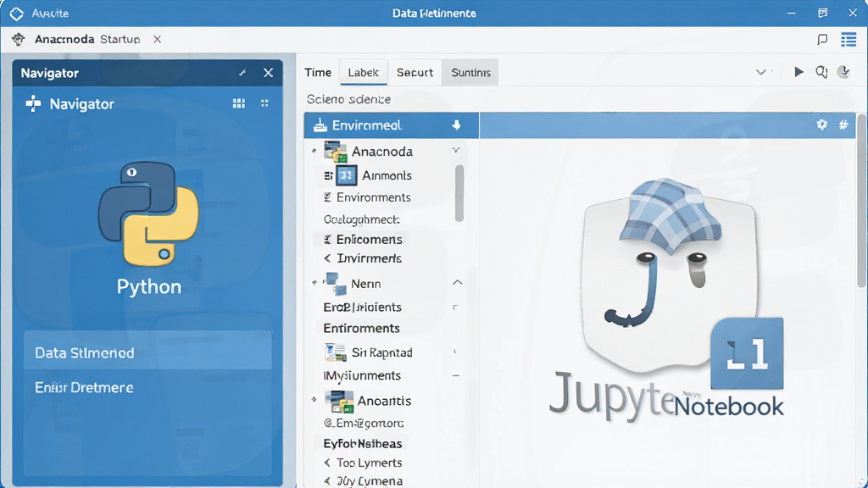868x488 pixels.
Task: Open the comment bubble icon top right
Action: (x=822, y=39)
